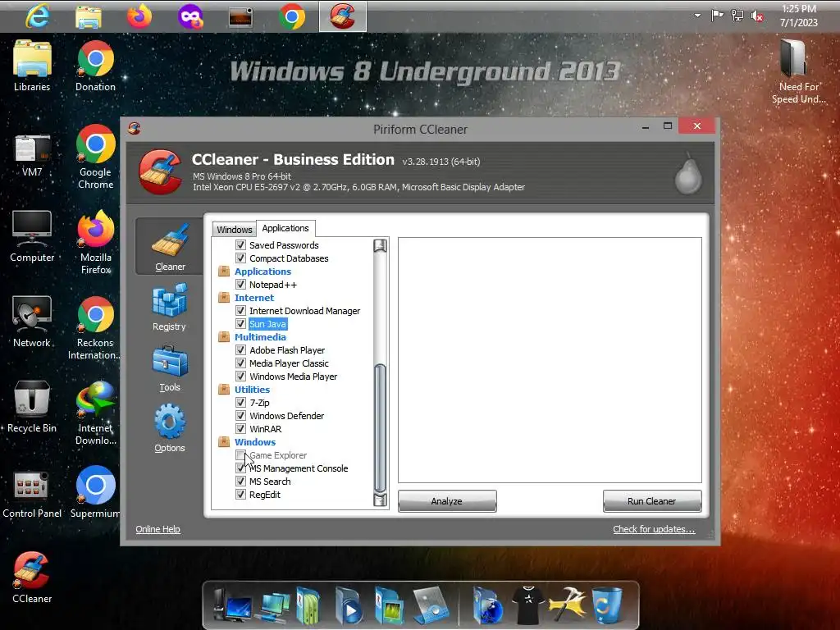Click the Piriform pear logo

(x=688, y=174)
